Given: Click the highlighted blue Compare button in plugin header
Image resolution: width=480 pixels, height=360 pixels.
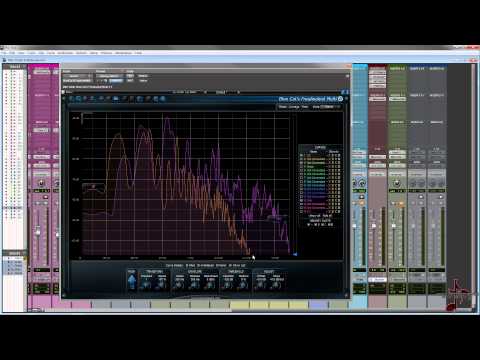Looking at the screenshot, I should coord(116,81).
